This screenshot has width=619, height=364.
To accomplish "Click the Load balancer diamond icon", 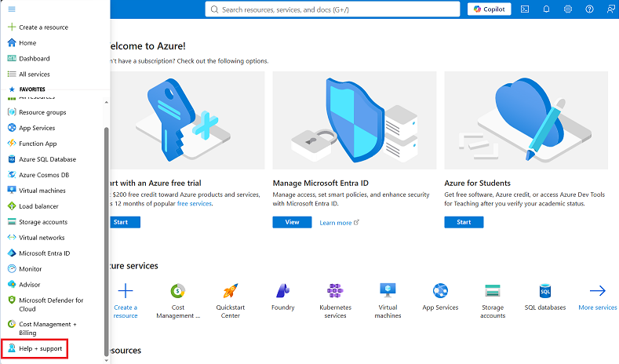I will 12,206.
